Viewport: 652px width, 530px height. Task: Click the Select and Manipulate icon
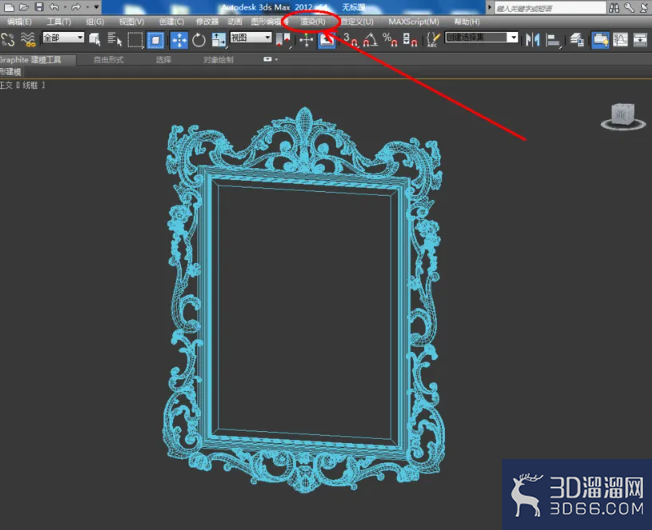point(306,40)
